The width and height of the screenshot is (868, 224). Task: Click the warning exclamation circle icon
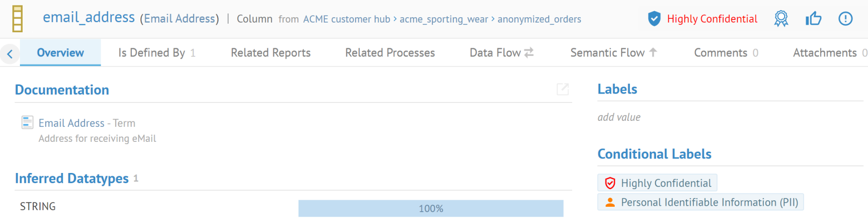pos(845,19)
